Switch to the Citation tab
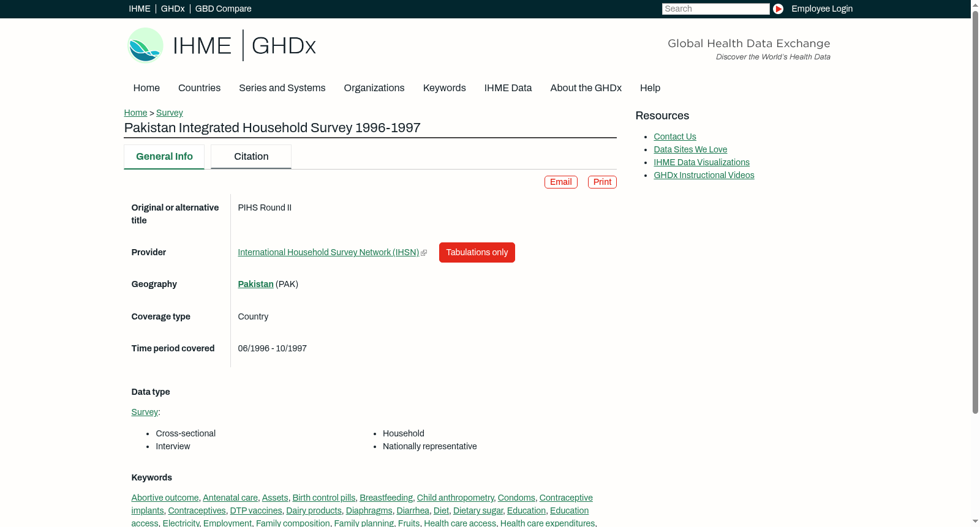This screenshot has height=527, width=980. point(251,157)
